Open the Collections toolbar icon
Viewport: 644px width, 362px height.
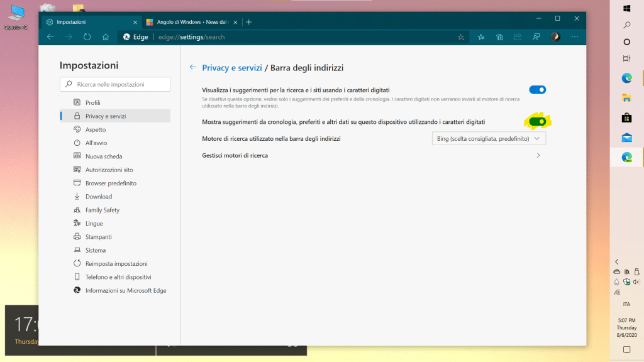click(499, 37)
